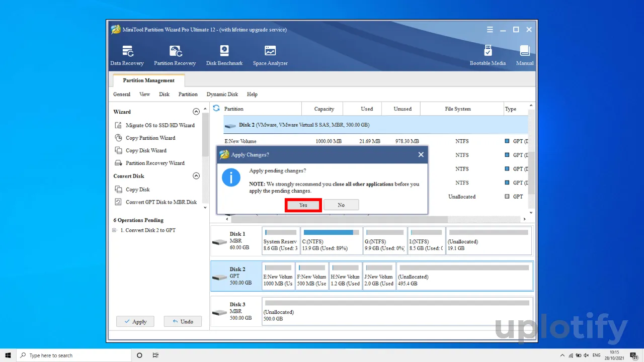This screenshot has height=362, width=644.
Task: Switch ENG input language indicator
Action: pos(597,355)
